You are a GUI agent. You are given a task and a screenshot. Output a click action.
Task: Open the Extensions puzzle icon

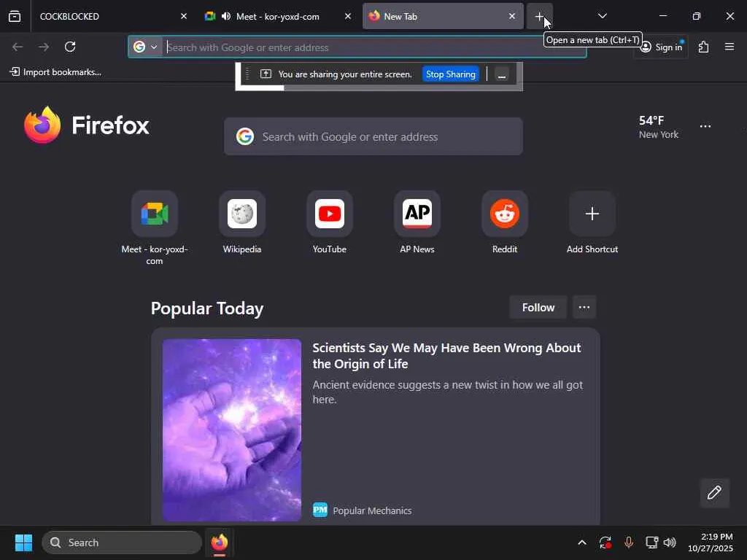click(704, 47)
